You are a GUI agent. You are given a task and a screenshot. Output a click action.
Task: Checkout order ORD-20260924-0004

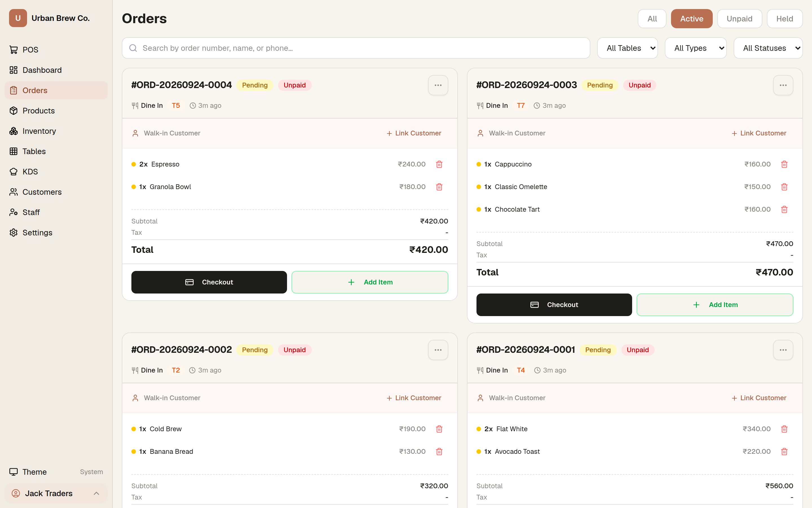209,282
